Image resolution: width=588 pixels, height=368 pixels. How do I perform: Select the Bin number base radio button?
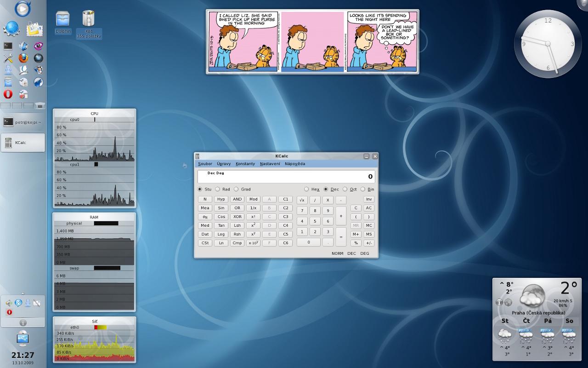363,189
